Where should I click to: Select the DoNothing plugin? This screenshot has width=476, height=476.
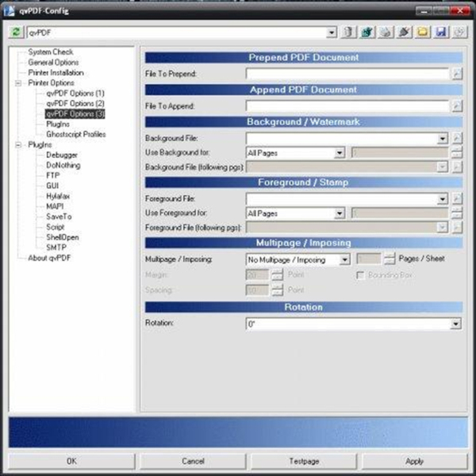pyautogui.click(x=63, y=165)
